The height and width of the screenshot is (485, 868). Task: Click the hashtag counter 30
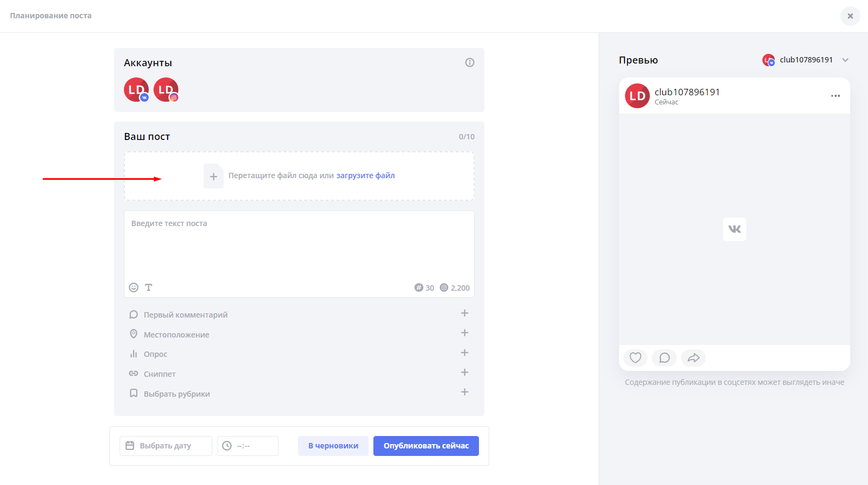(424, 288)
